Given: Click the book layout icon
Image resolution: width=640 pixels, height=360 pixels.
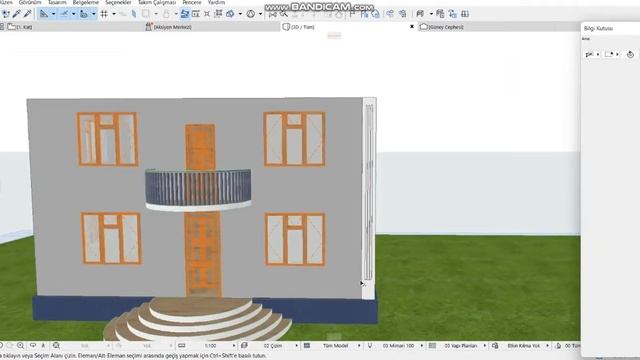Looking at the screenshot, I should 465,14.
